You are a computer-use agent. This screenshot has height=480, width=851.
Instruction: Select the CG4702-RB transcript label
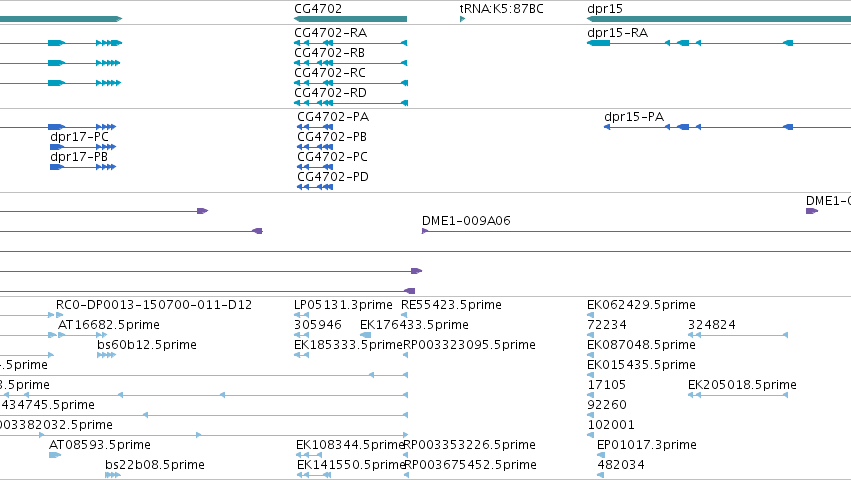click(329, 53)
